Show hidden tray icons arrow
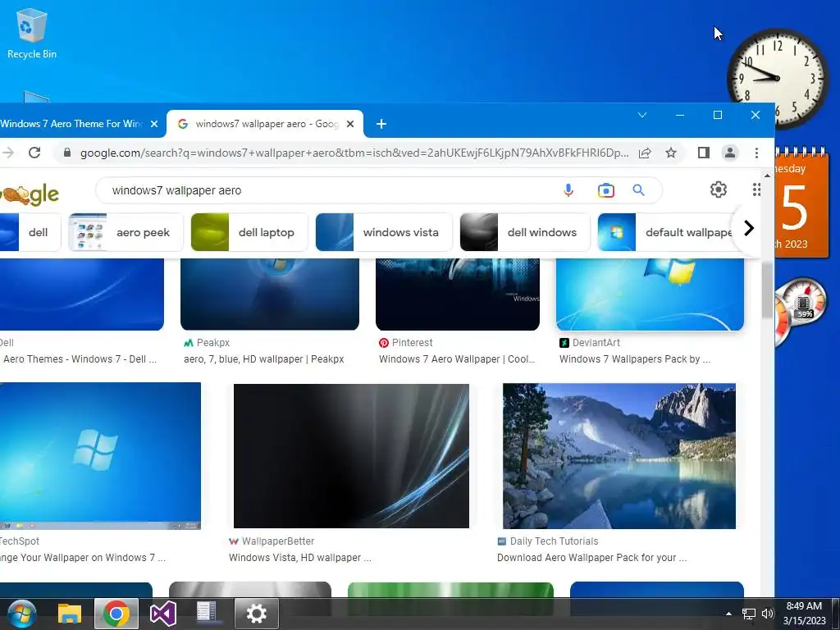This screenshot has width=840, height=630. tap(728, 614)
